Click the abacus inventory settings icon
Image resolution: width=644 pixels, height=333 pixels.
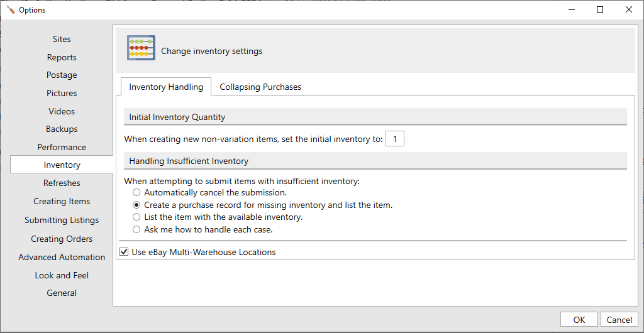tap(141, 48)
